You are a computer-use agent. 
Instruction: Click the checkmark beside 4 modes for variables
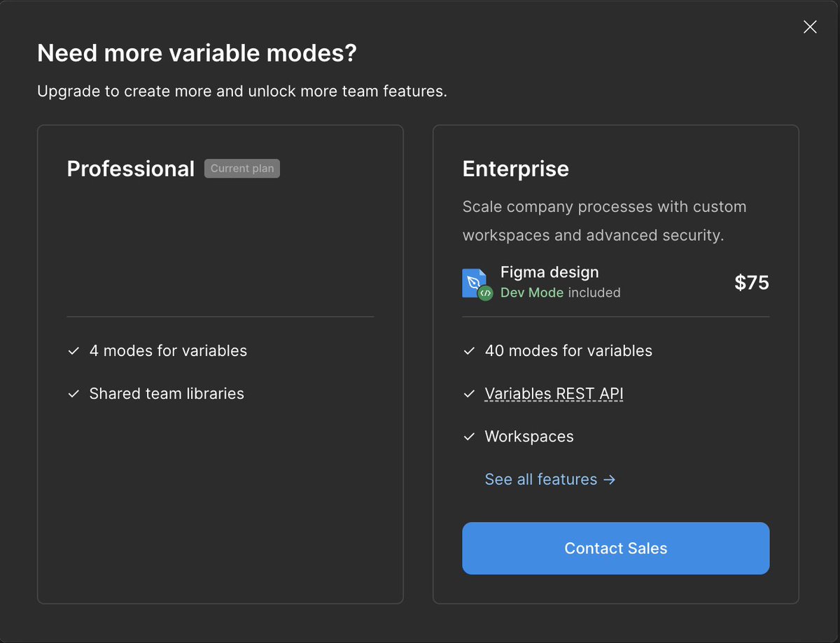(x=73, y=351)
